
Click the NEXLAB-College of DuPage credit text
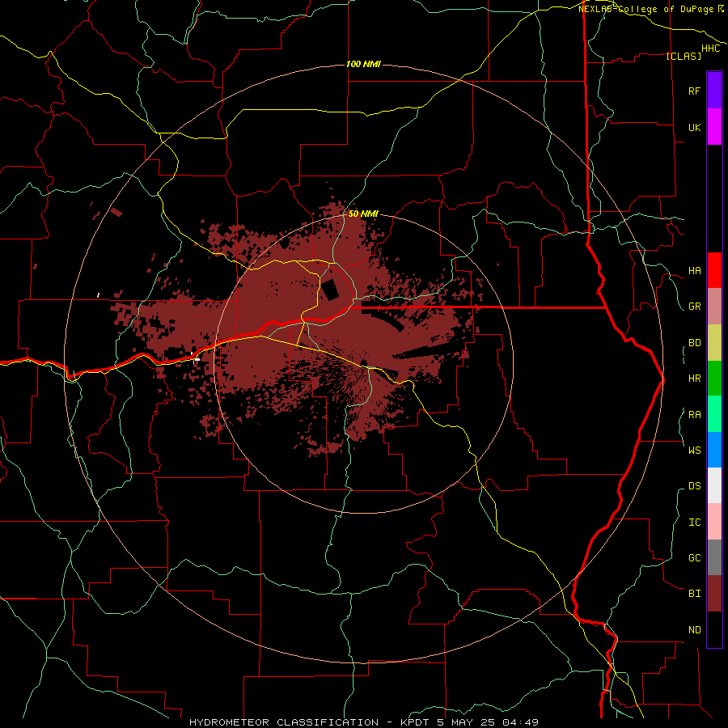point(647,9)
